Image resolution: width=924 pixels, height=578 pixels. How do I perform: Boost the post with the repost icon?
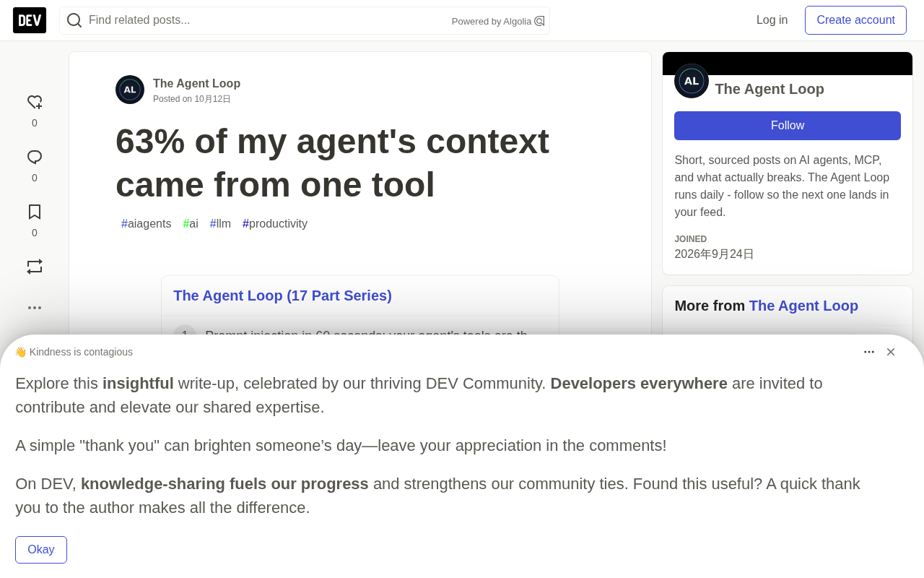coord(35,267)
